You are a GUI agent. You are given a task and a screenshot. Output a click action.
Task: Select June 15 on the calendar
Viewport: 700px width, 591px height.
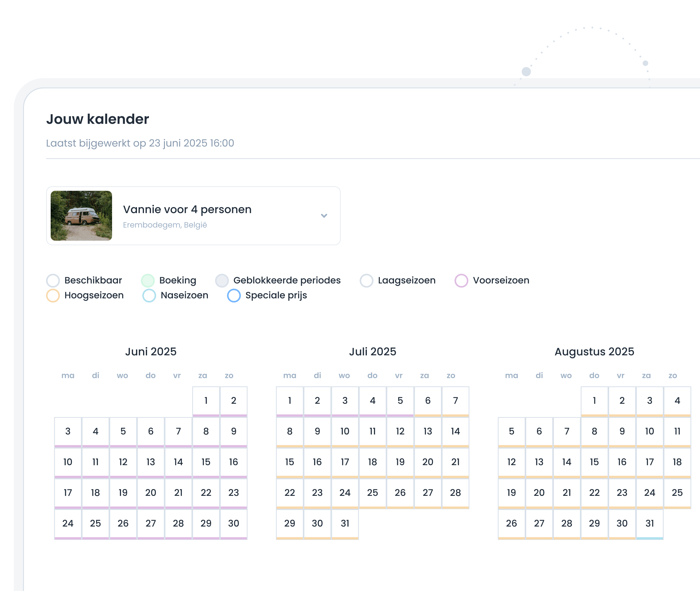(x=206, y=462)
